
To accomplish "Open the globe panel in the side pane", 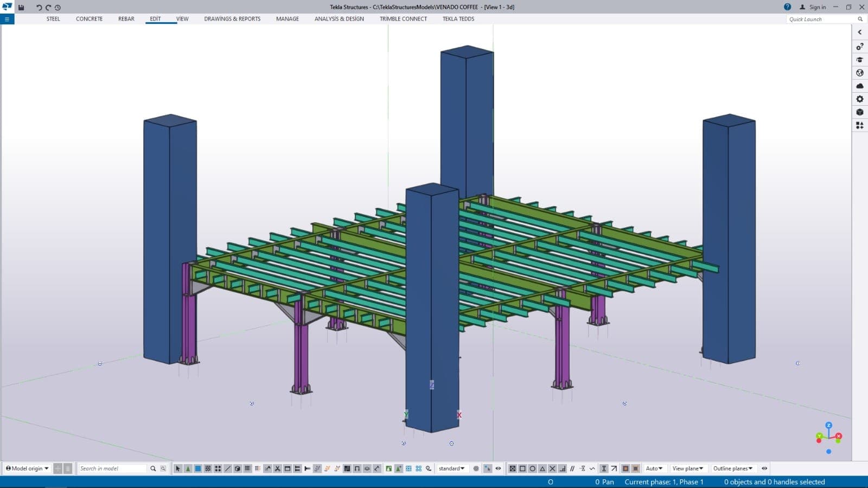I will tap(859, 73).
